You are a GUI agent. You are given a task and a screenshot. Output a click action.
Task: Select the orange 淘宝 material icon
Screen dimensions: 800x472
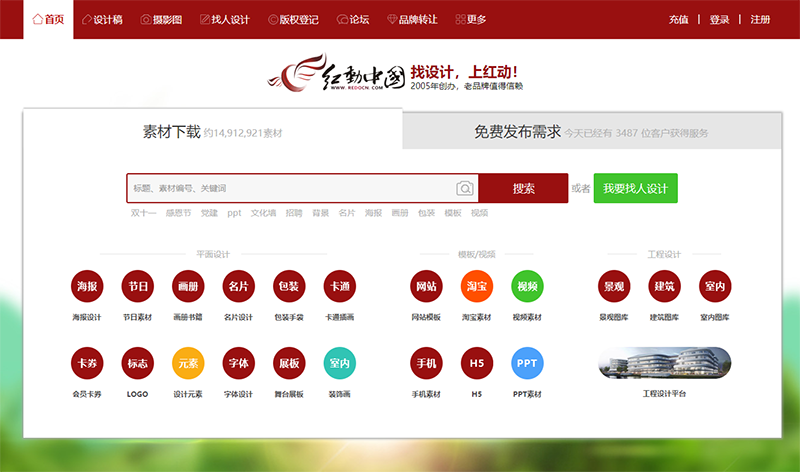pos(477,287)
